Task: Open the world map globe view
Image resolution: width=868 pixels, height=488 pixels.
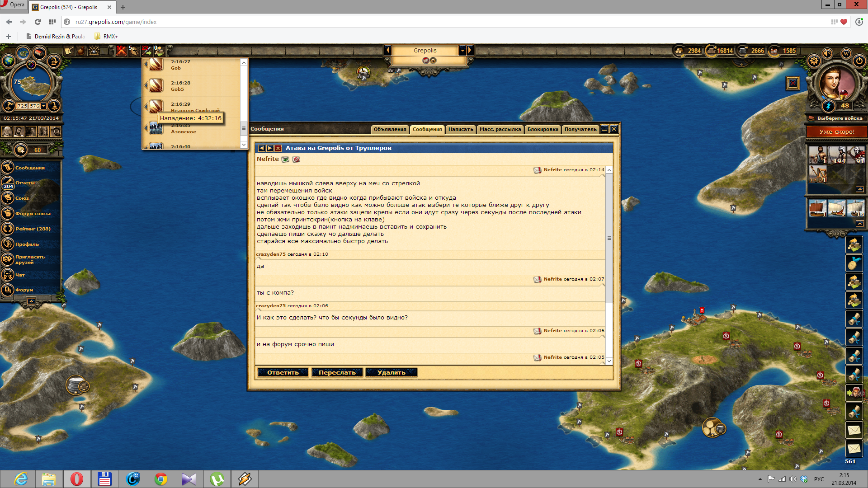Action: [x=8, y=61]
